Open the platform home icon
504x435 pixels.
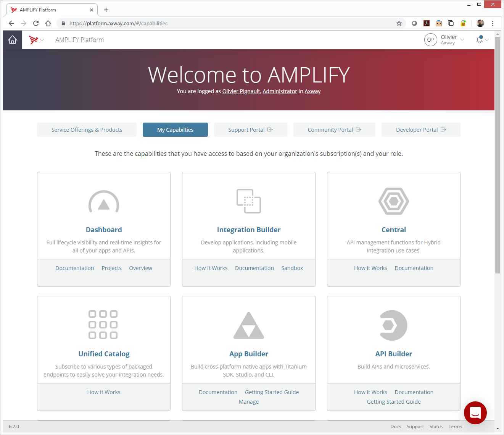(x=13, y=40)
